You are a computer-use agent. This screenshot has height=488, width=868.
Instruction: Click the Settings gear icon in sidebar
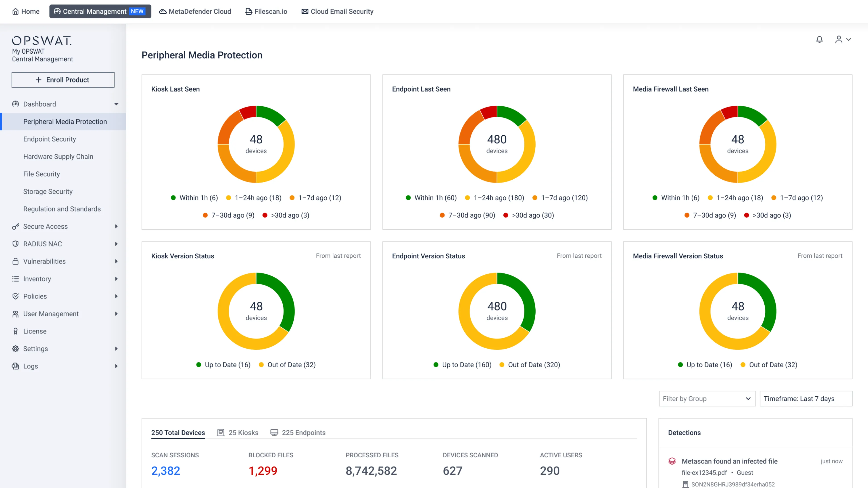point(15,349)
